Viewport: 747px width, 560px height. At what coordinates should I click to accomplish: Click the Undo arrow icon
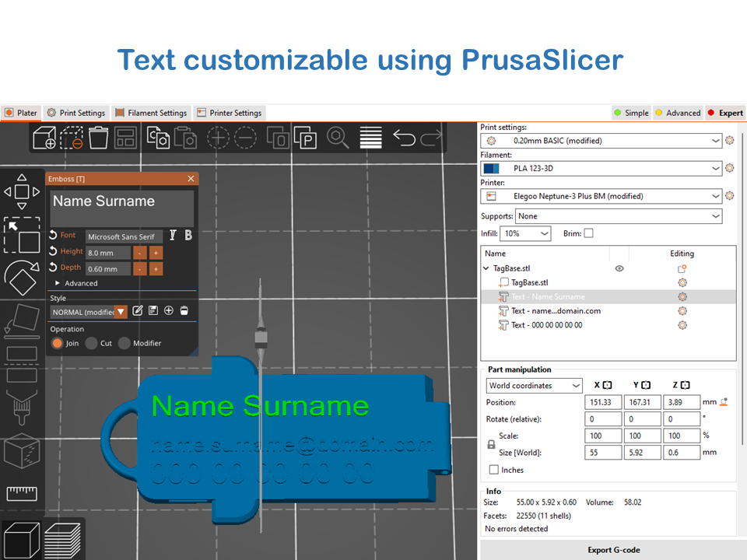click(404, 138)
